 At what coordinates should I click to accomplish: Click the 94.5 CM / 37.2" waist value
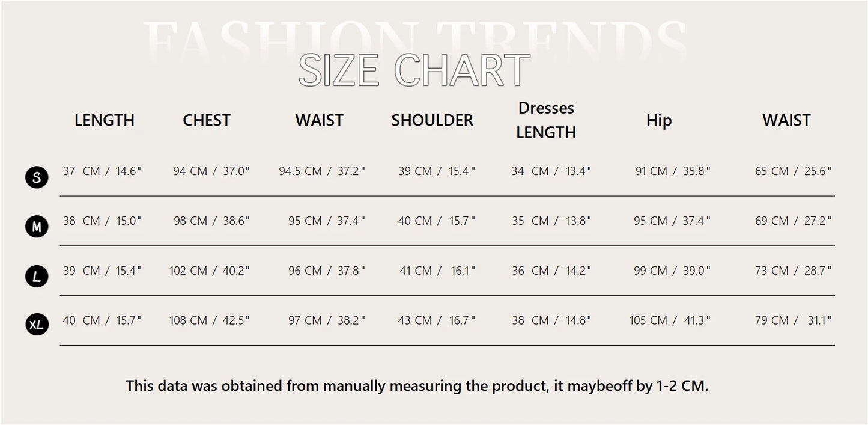click(321, 171)
